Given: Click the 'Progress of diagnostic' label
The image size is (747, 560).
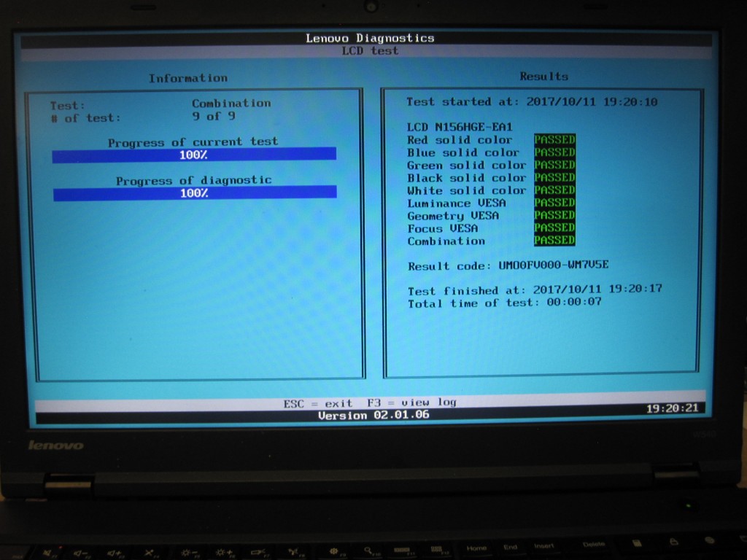Looking at the screenshot, I should coord(194,181).
